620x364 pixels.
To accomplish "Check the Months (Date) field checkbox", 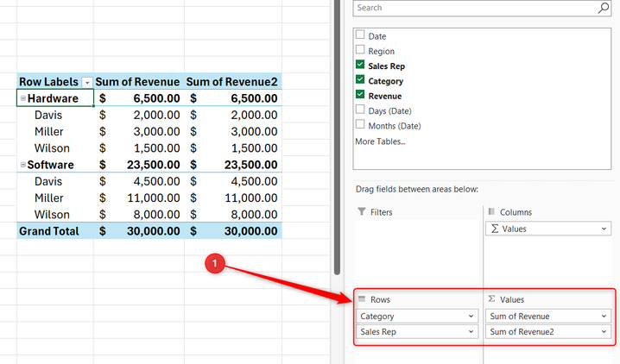I will coord(360,124).
